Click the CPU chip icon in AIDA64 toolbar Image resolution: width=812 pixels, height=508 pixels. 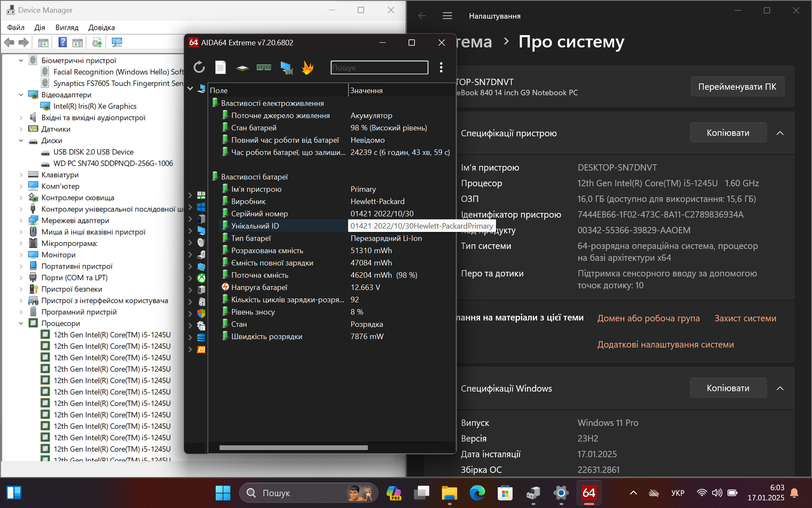pyautogui.click(x=242, y=68)
